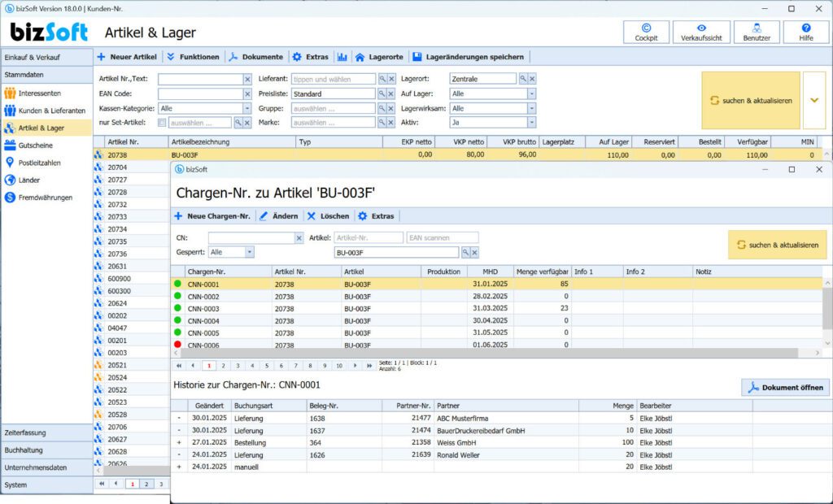
Task: Open the Benutzer menu
Action: 757,33
